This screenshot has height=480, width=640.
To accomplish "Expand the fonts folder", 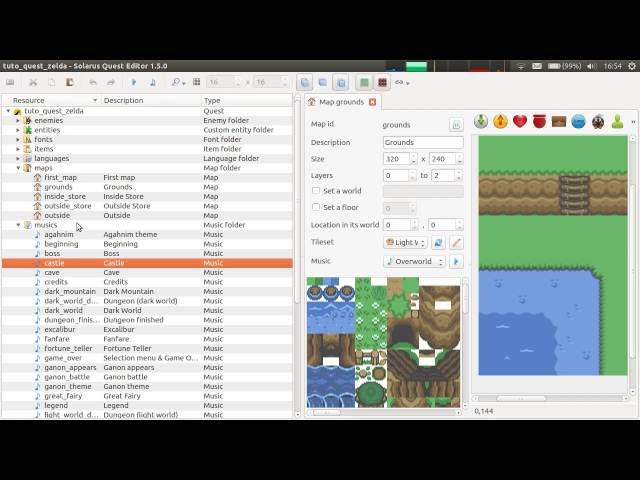I will [x=18, y=139].
